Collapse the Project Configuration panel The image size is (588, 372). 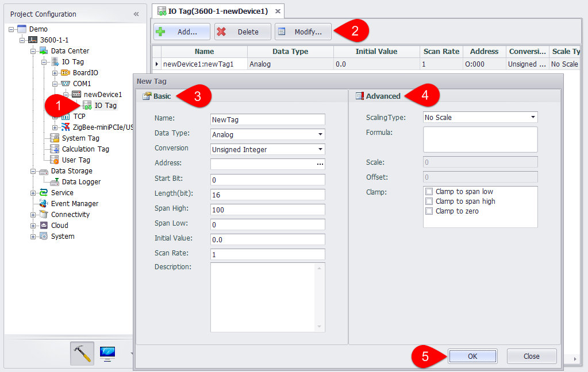(x=136, y=14)
